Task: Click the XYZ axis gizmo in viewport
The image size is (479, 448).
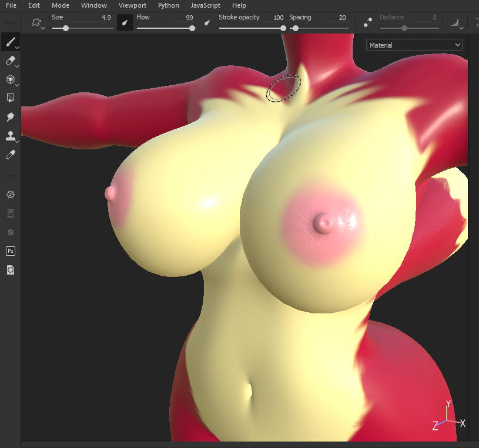Action: [448, 416]
